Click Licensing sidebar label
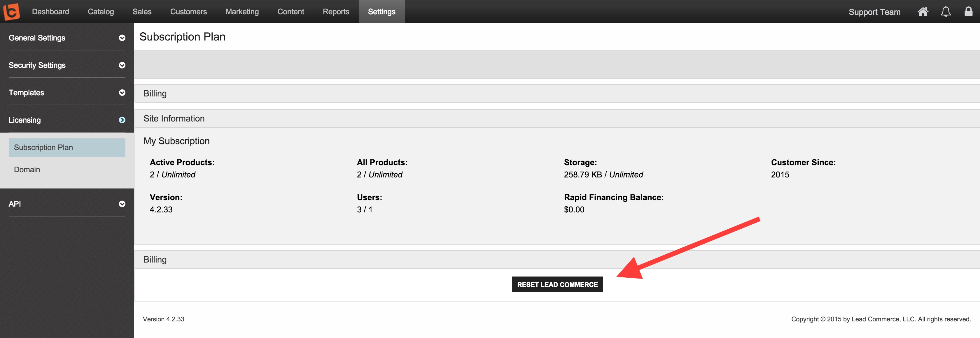The height and width of the screenshot is (338, 980). click(x=25, y=120)
